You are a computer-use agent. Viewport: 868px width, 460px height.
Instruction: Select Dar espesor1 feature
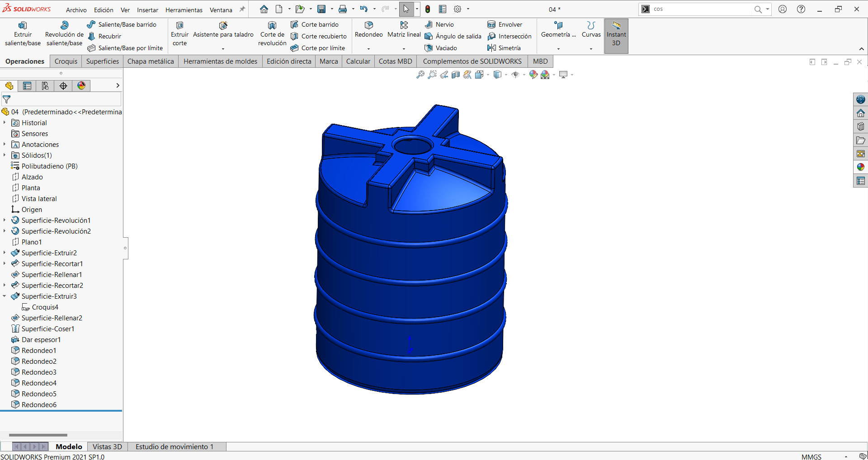click(x=36, y=339)
